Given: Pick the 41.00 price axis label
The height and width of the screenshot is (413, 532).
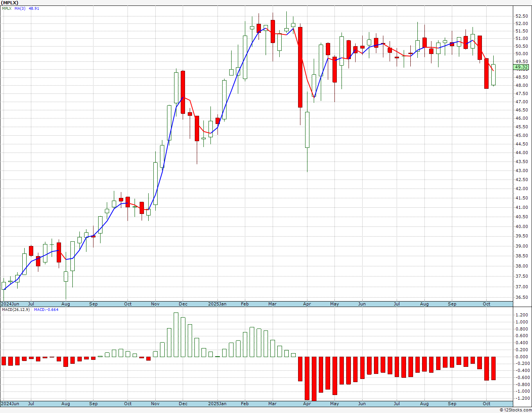Looking at the screenshot, I should 521,207.
